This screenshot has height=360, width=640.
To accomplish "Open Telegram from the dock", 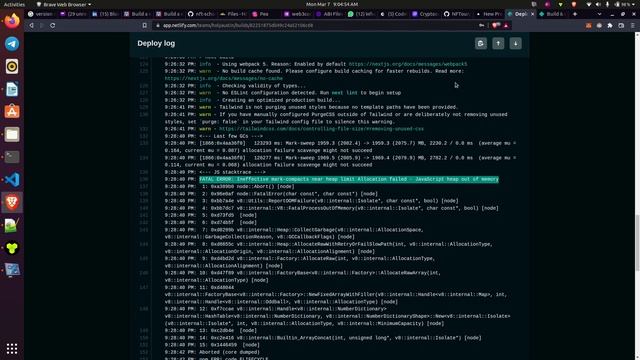I will [12, 44].
